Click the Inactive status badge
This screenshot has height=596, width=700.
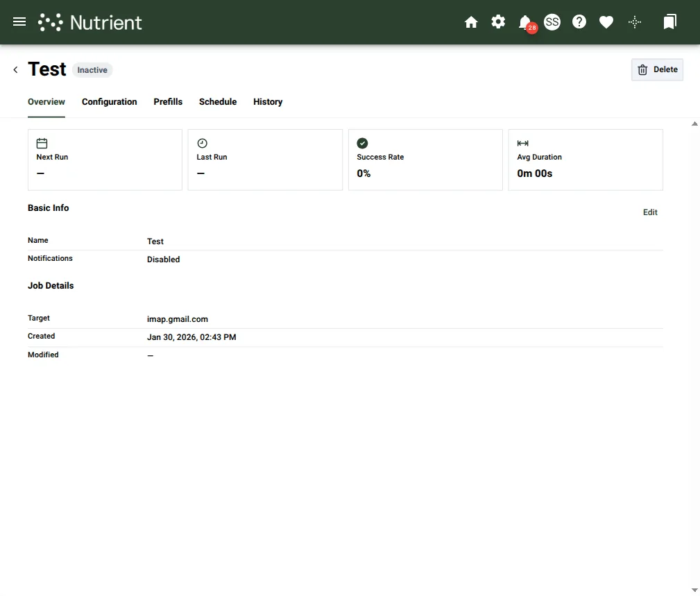(x=92, y=70)
